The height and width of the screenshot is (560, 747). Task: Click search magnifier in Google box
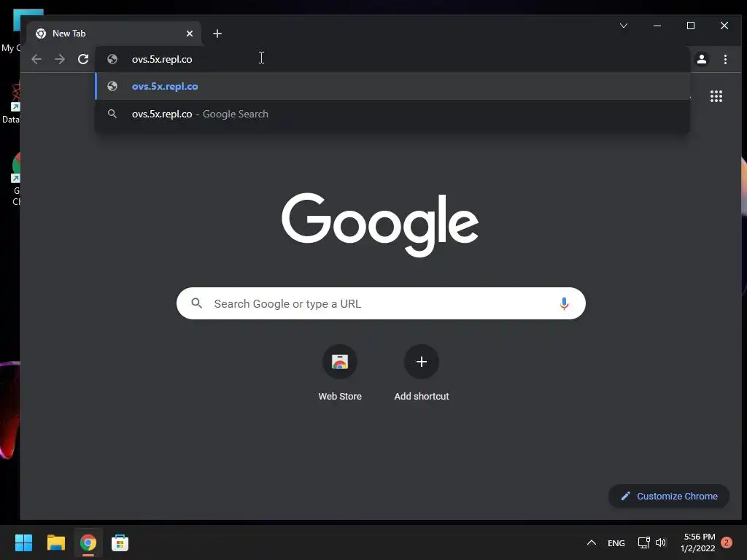pos(196,303)
